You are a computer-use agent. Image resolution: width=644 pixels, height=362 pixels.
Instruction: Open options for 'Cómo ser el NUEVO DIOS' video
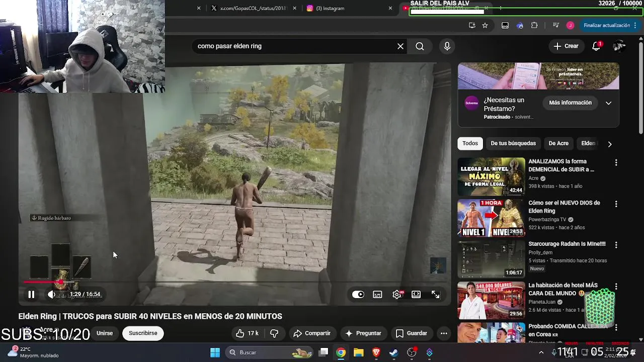pos(616,204)
